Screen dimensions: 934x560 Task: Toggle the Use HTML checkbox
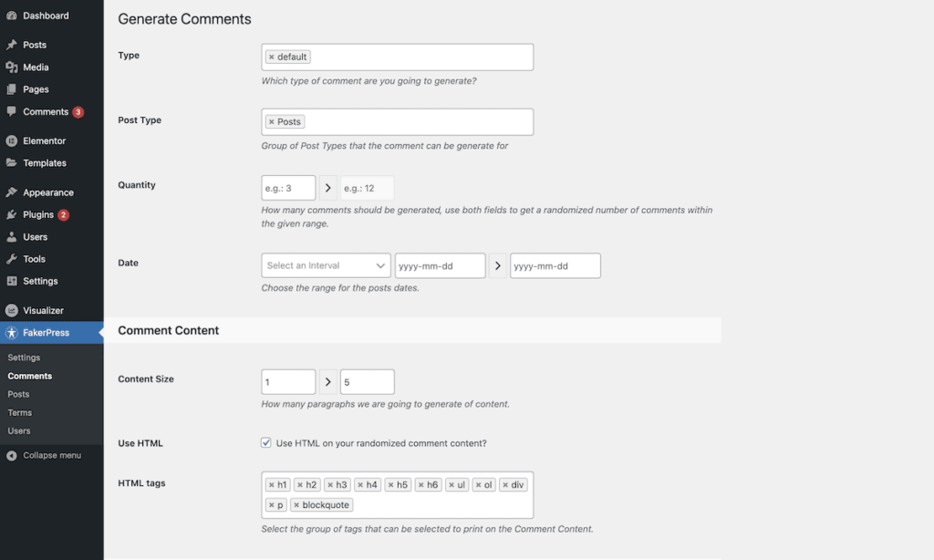267,443
